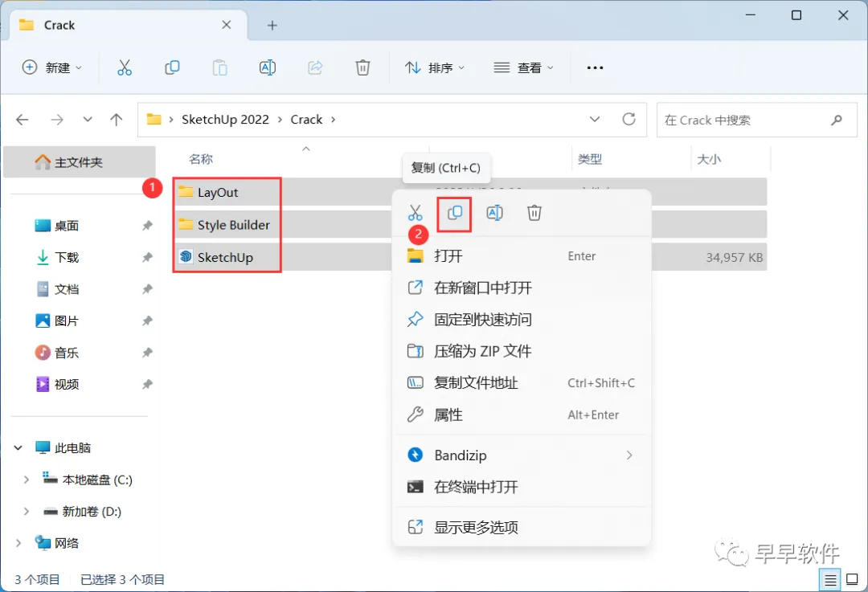Select the Crack tab
The width and height of the screenshot is (868, 592).
pyautogui.click(x=129, y=26)
